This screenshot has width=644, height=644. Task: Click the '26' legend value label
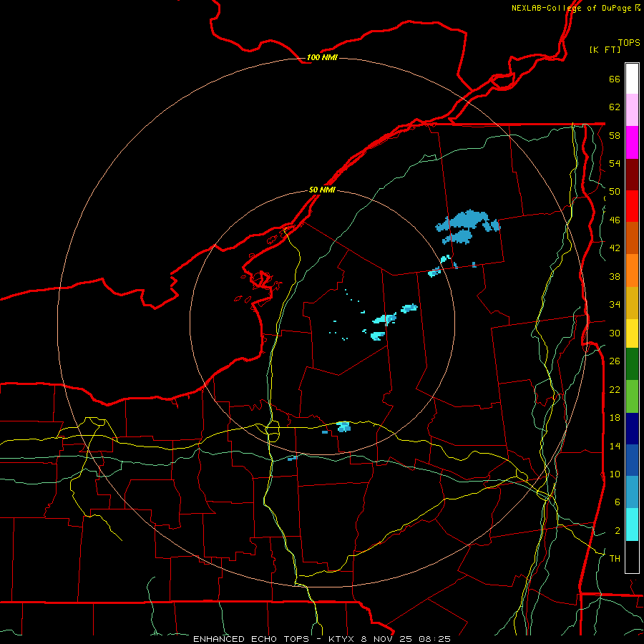click(x=615, y=361)
